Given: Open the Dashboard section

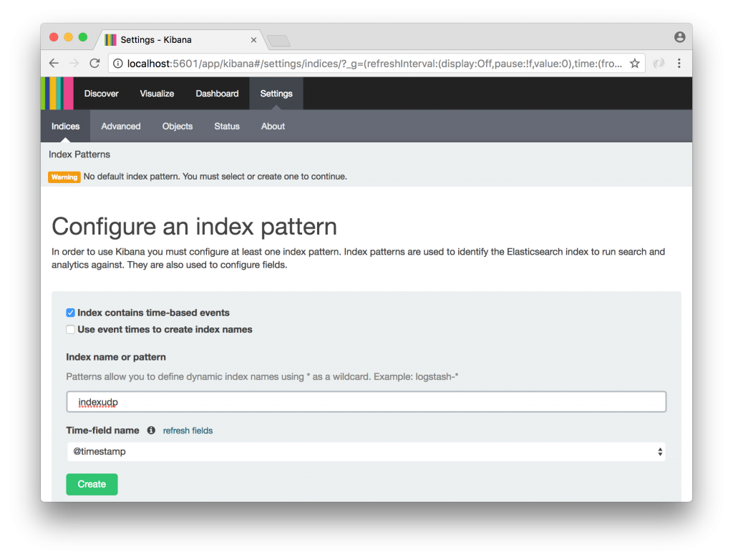Looking at the screenshot, I should [x=217, y=94].
